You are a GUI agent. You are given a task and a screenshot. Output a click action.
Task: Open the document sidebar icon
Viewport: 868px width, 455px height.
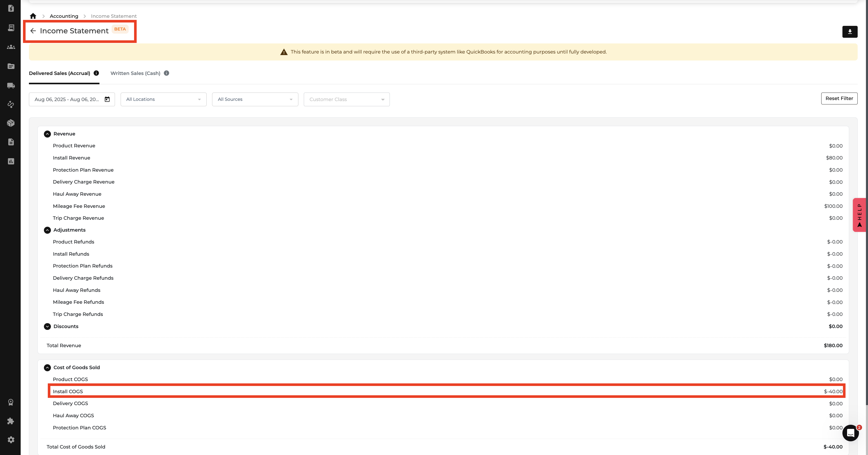[11, 142]
